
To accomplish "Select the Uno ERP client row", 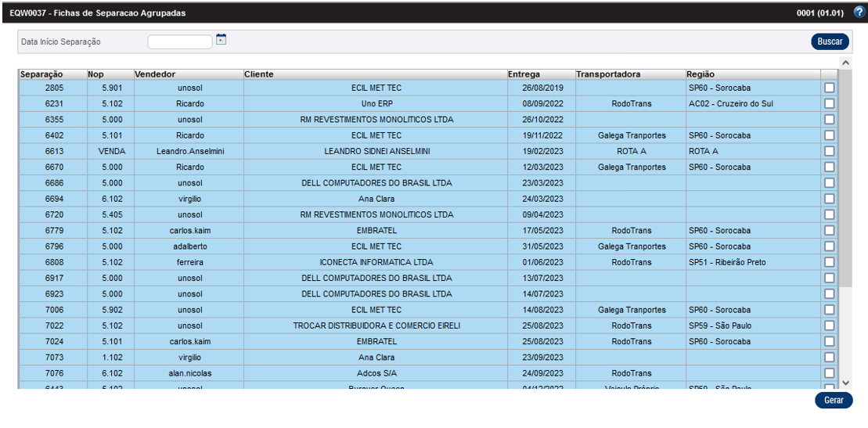I will [376, 103].
